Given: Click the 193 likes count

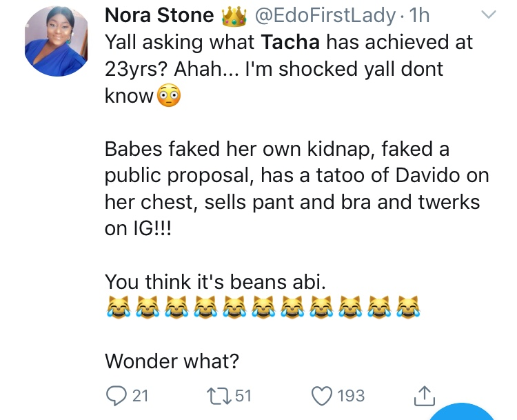Looking at the screenshot, I should tap(352, 396).
